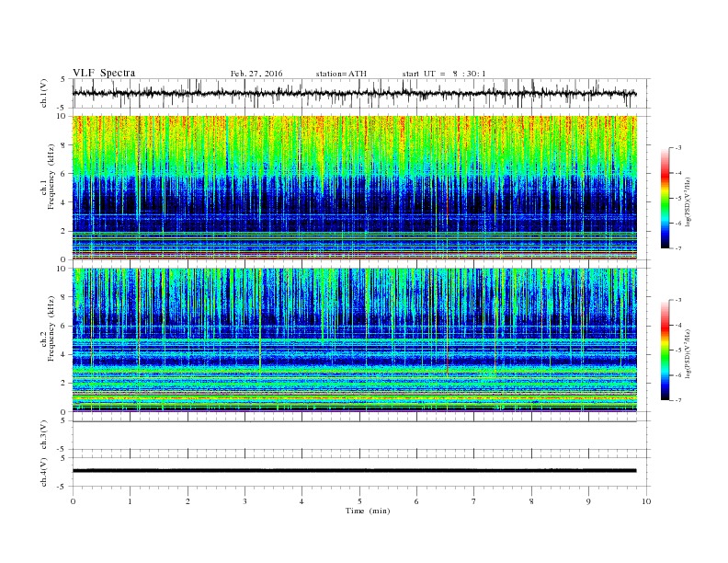Click the "3" tick on the time axis
Screen dimensions: 728x563
(x=245, y=501)
